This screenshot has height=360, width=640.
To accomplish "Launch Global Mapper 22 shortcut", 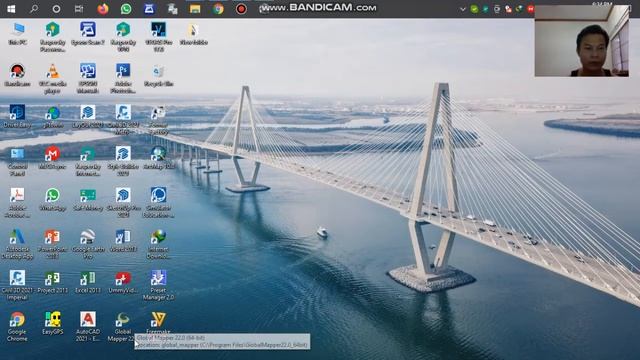I will pos(122,327).
